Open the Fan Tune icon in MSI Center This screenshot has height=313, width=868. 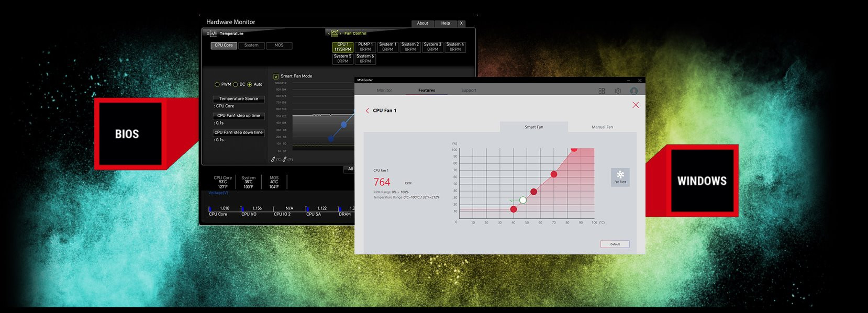point(620,177)
